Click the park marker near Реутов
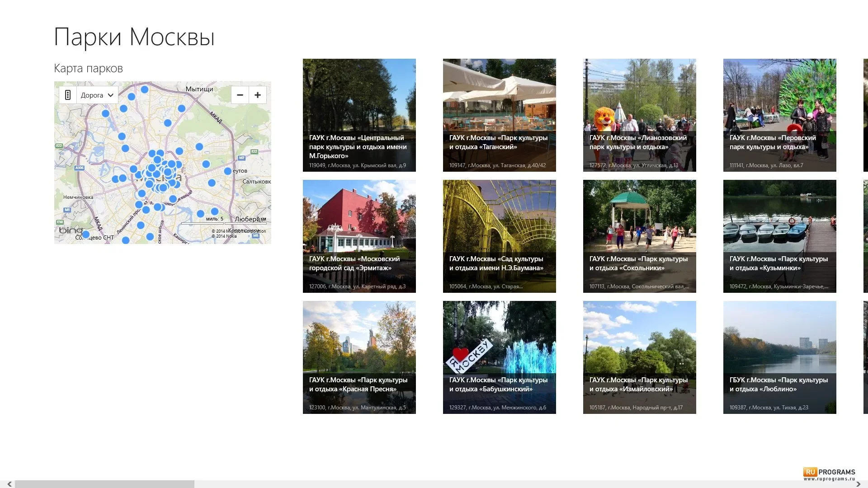This screenshot has height=488, width=868. click(228, 171)
